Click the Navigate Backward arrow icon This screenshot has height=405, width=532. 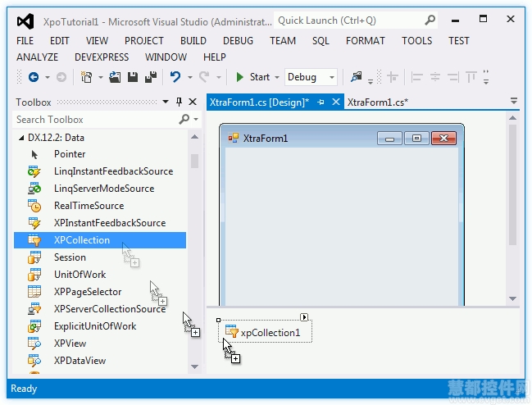coord(34,77)
